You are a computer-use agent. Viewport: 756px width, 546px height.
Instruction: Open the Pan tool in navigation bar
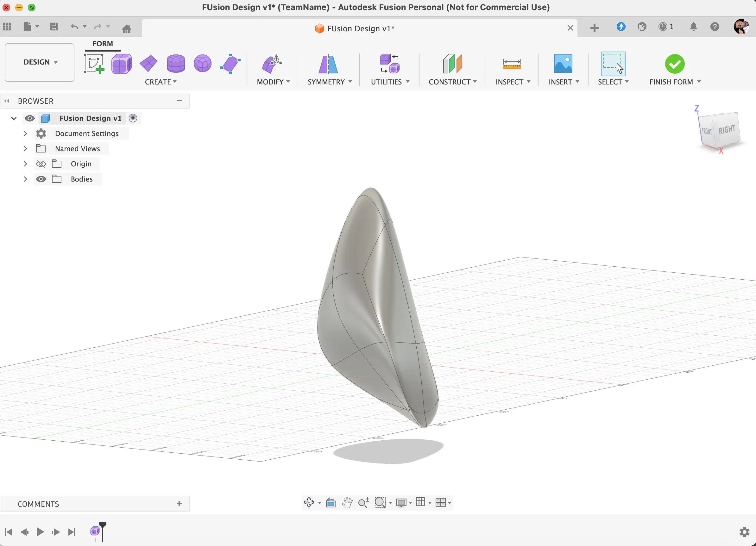pos(347,503)
